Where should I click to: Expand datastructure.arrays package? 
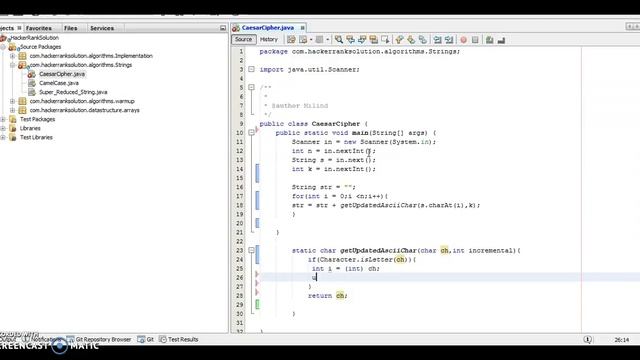(13, 110)
